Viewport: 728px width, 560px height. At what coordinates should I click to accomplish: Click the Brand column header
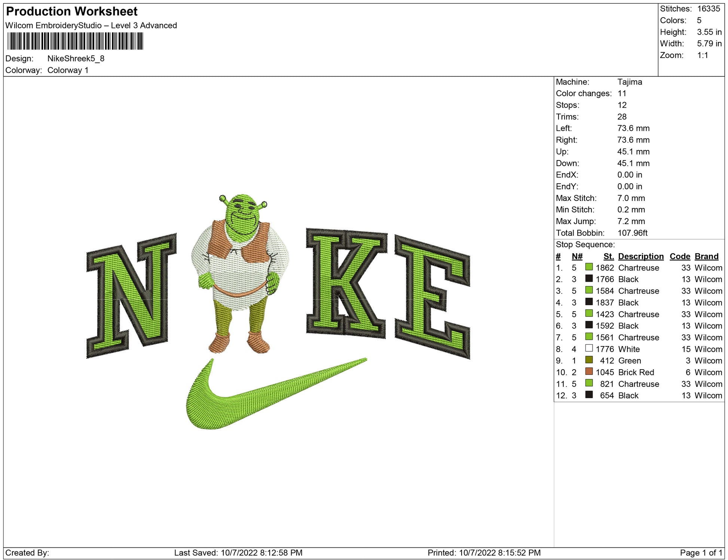706,256
